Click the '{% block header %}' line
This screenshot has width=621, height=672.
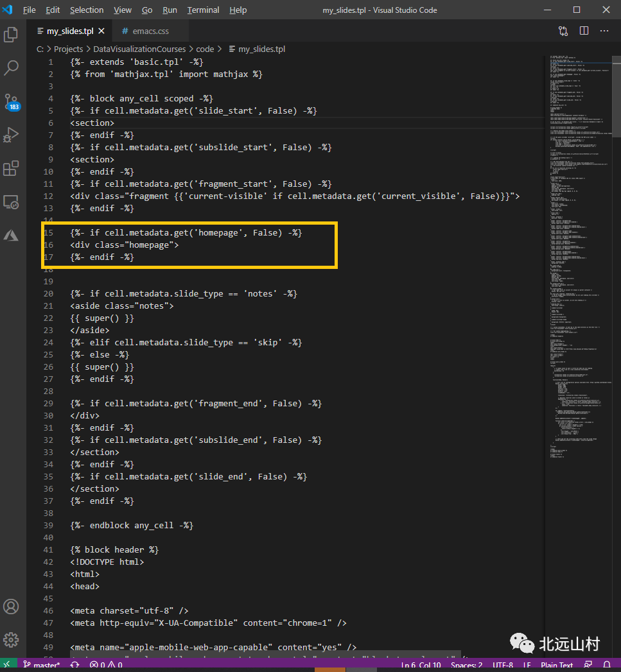[114, 550]
